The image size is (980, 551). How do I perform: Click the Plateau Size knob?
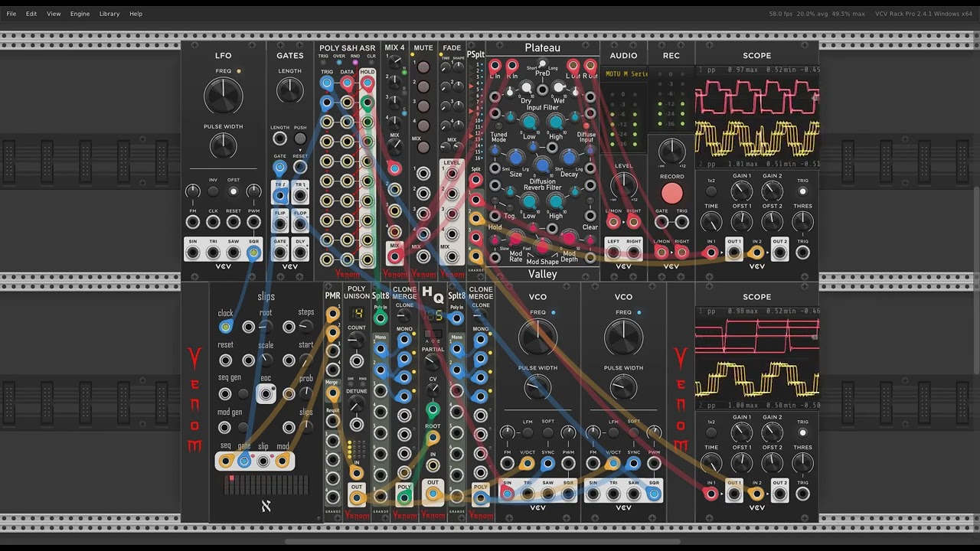click(515, 158)
